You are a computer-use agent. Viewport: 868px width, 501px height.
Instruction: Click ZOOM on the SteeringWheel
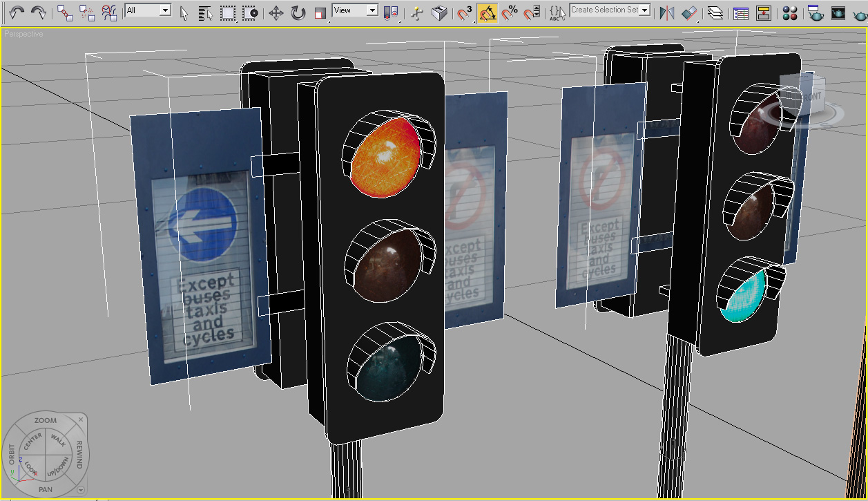coord(45,420)
